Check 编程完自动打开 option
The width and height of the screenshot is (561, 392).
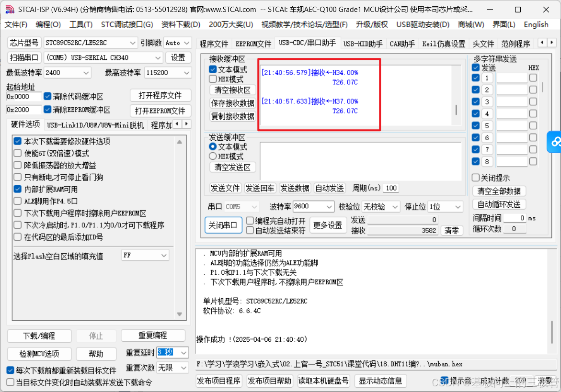click(250, 221)
